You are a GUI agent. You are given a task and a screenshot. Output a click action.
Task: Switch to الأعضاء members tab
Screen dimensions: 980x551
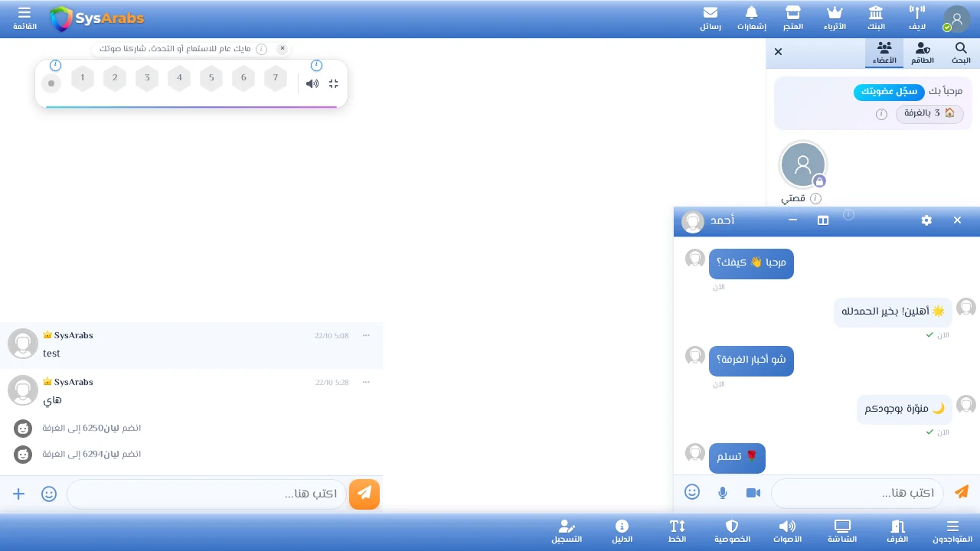tap(884, 53)
